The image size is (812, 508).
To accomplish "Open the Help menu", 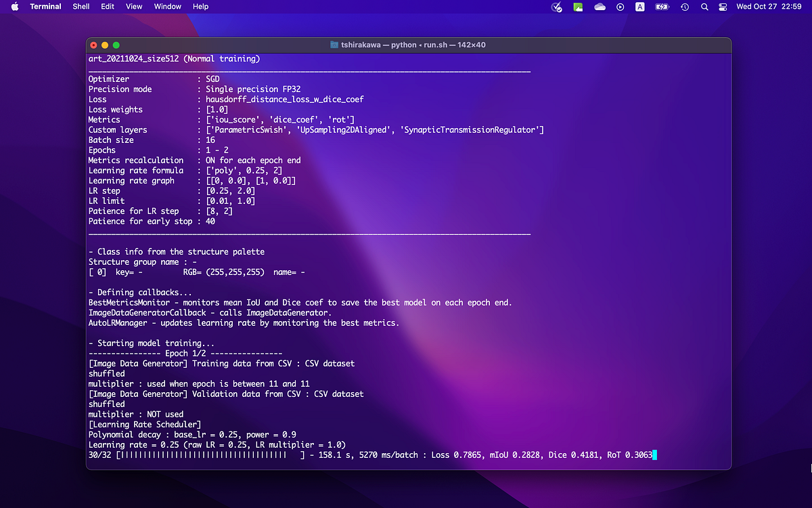I will point(200,7).
